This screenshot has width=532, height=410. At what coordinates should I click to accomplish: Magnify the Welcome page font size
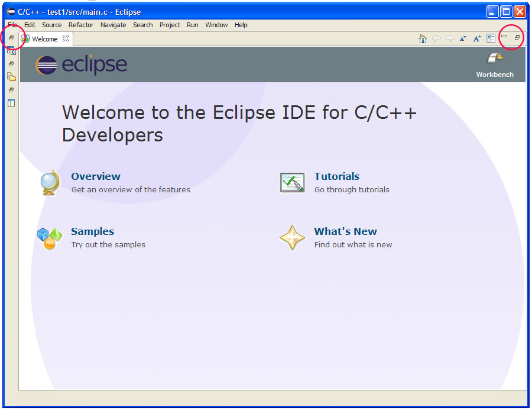pos(477,38)
